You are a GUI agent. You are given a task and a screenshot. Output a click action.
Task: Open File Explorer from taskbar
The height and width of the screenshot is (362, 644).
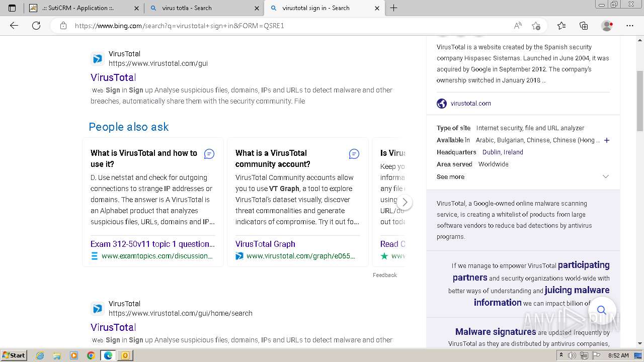point(57,355)
